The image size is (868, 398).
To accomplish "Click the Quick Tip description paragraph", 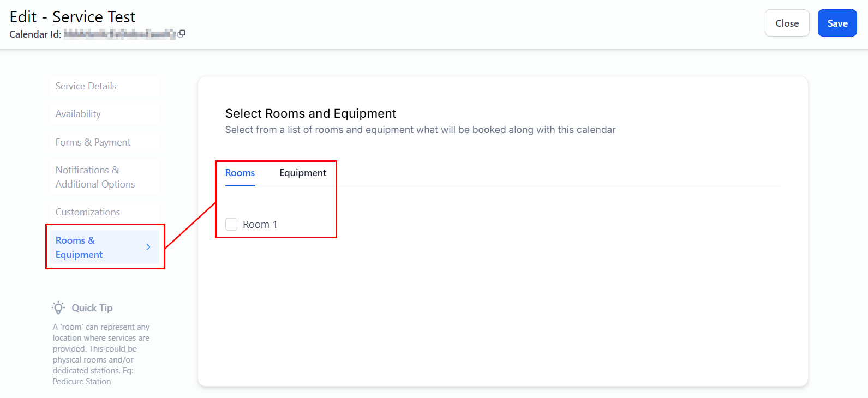I will click(101, 354).
